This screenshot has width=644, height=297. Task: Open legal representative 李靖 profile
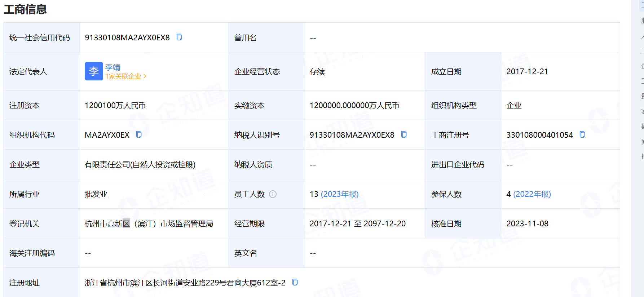[113, 67]
